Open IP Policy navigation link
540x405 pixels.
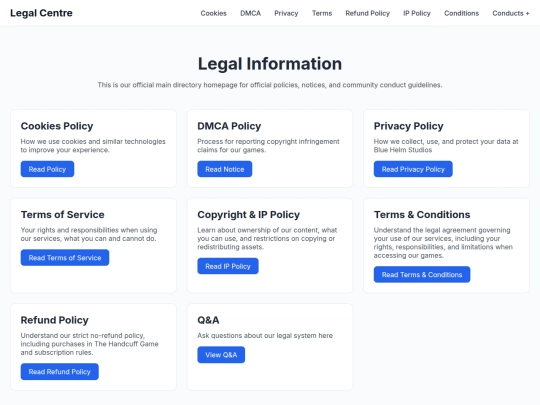click(x=417, y=13)
